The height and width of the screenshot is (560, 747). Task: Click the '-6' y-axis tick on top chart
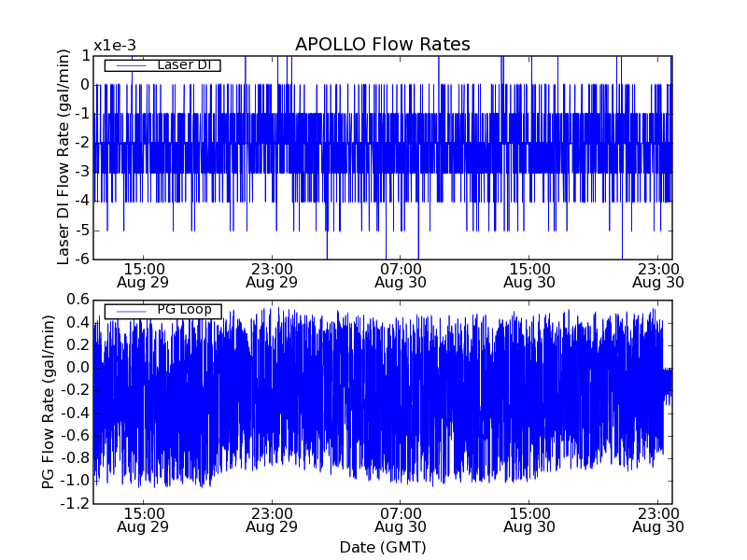pyautogui.click(x=82, y=259)
